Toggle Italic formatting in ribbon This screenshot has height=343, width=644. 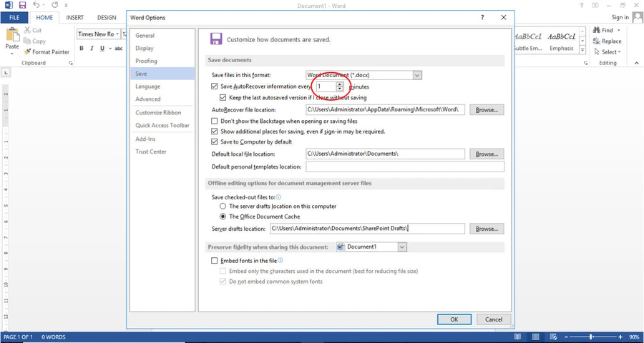92,49
